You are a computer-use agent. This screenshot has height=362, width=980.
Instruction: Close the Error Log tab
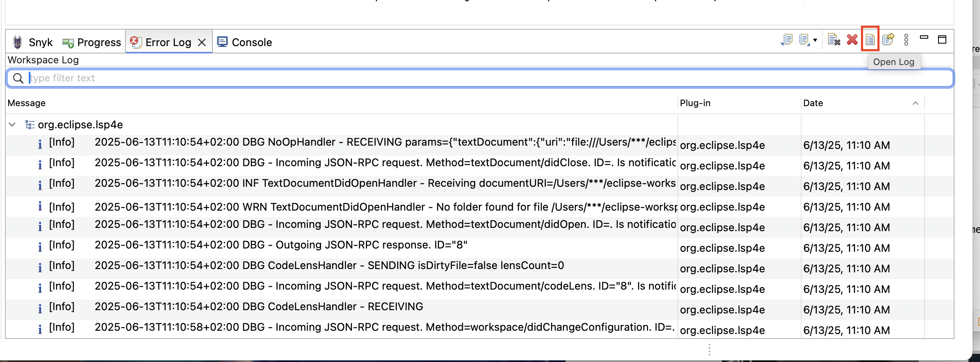pyautogui.click(x=202, y=42)
